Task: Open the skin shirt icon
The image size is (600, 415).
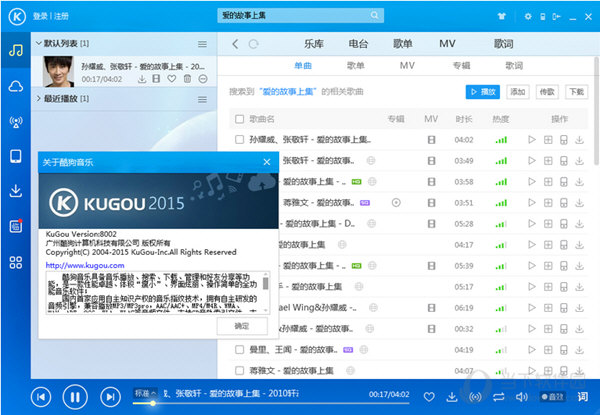Action: click(501, 16)
